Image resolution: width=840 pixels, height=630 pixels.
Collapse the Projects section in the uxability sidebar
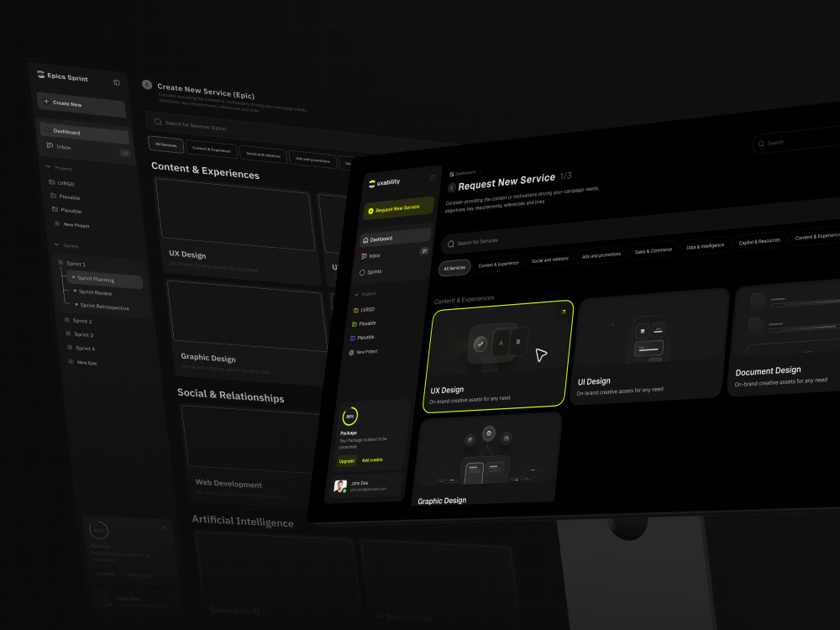pos(365,294)
